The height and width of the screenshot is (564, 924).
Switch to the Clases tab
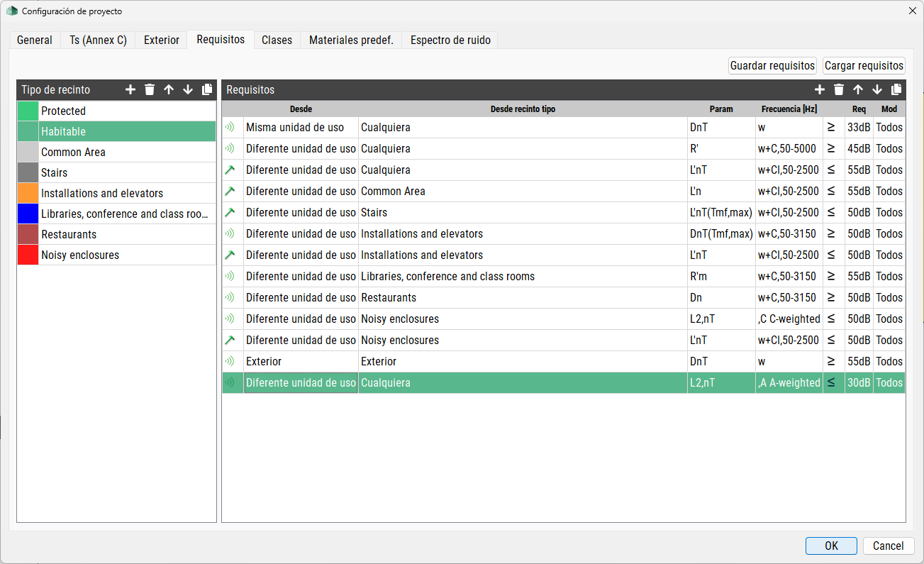coord(277,40)
